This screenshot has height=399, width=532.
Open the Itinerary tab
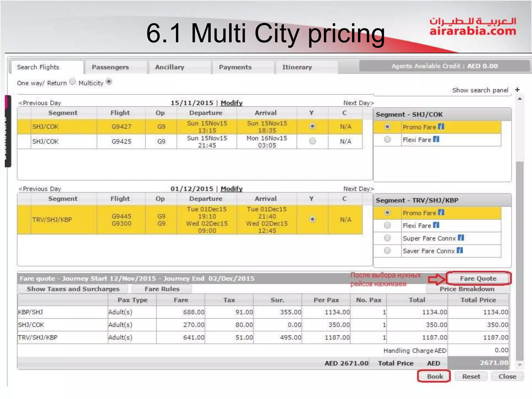[307, 67]
